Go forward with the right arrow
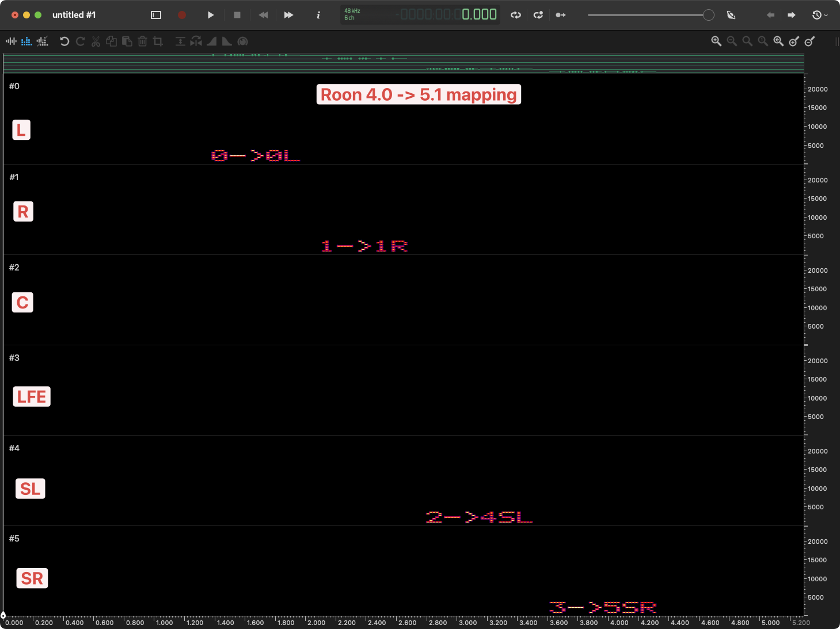 click(792, 15)
